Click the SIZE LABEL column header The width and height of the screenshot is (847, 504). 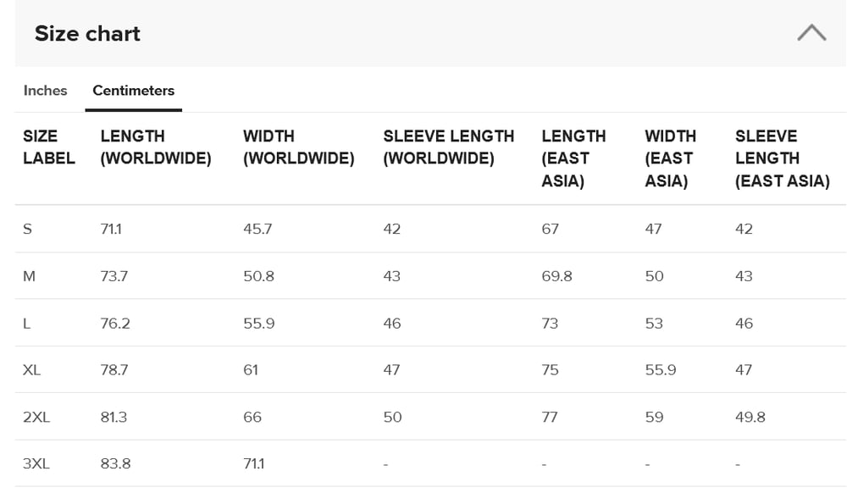(49, 147)
